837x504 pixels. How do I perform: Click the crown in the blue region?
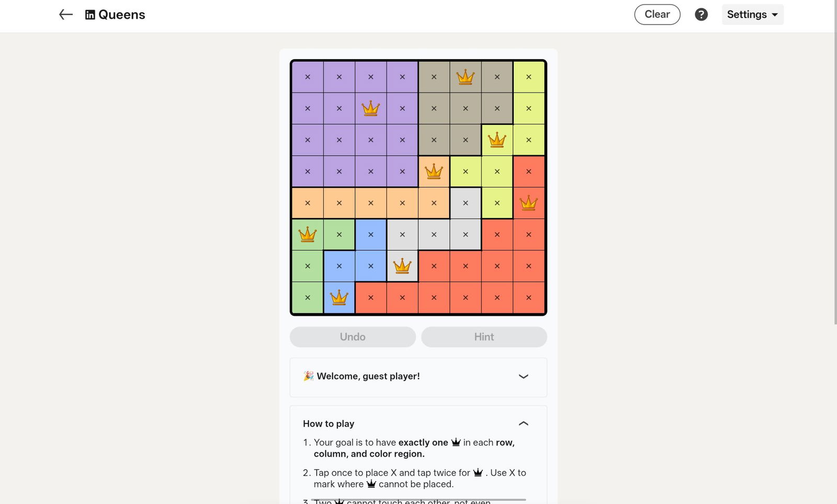[x=339, y=297]
